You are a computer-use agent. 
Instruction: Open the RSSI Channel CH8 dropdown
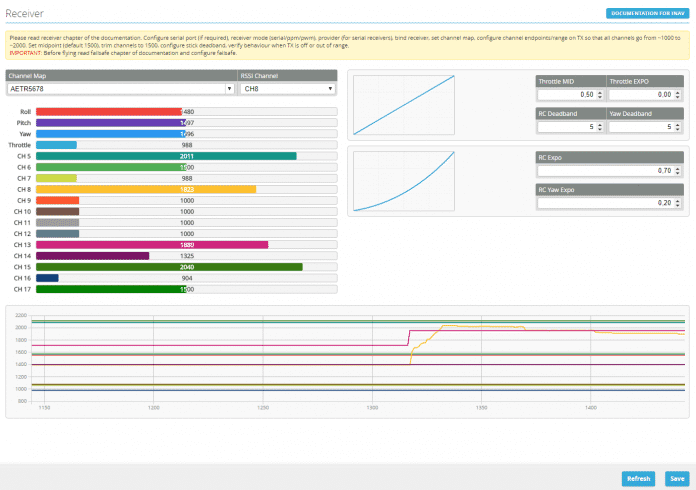click(288, 88)
